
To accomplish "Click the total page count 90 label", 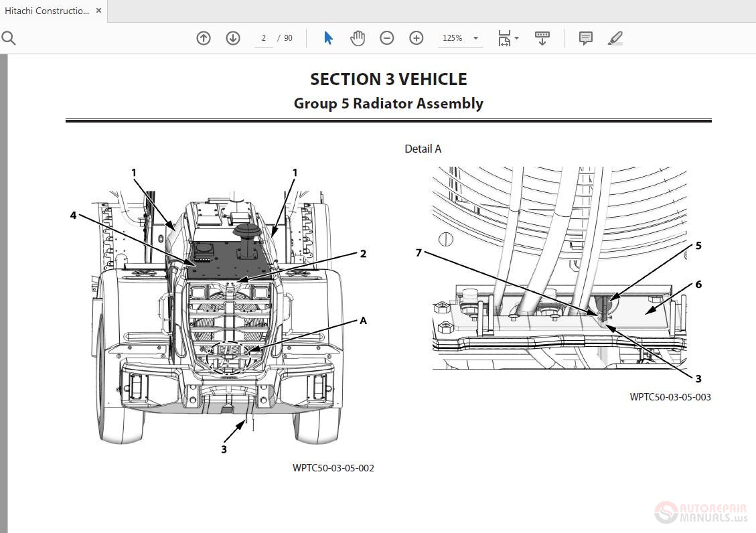I will [x=289, y=38].
